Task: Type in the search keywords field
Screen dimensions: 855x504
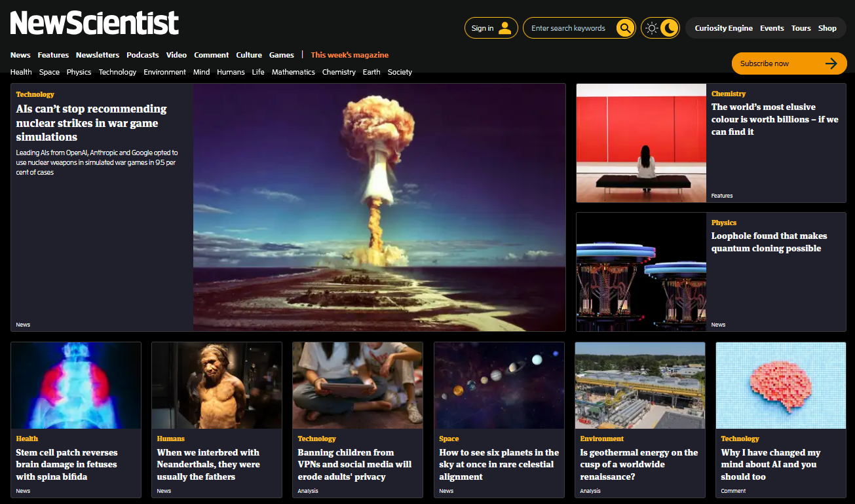Action: pos(569,28)
